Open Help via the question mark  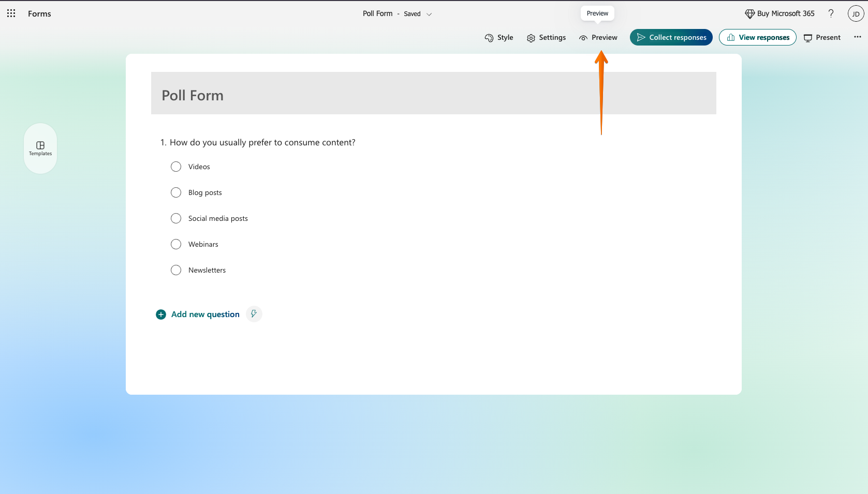coord(831,13)
